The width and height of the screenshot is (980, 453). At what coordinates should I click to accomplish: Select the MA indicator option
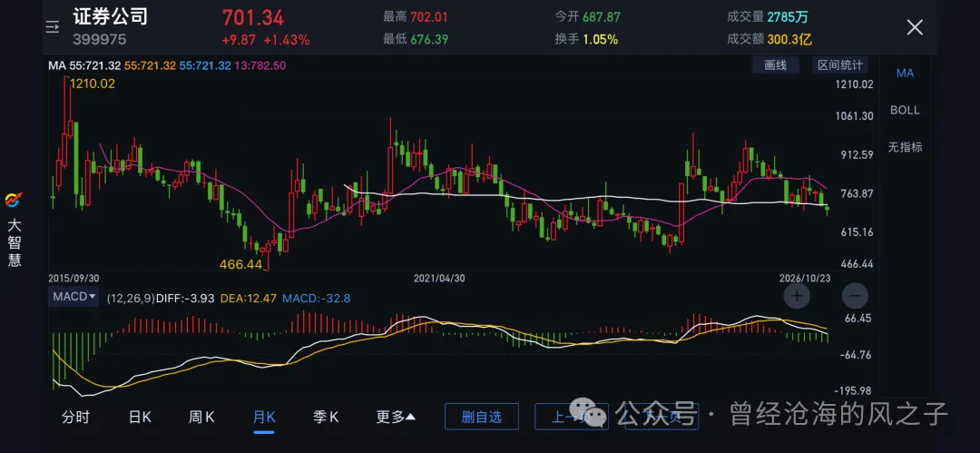pyautogui.click(x=905, y=74)
